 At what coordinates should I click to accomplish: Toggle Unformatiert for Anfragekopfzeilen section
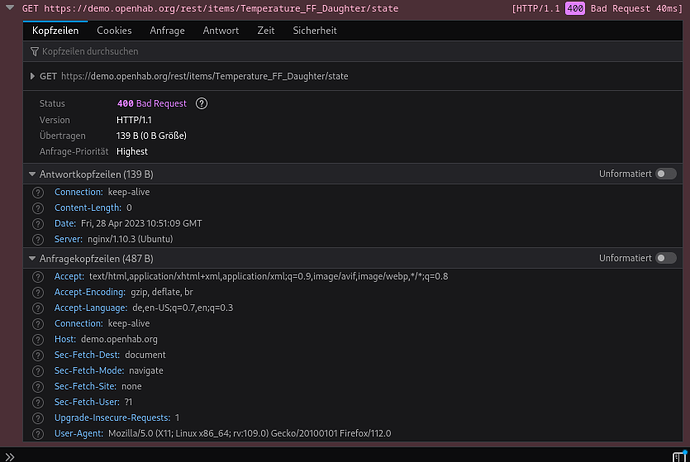pyautogui.click(x=665, y=258)
